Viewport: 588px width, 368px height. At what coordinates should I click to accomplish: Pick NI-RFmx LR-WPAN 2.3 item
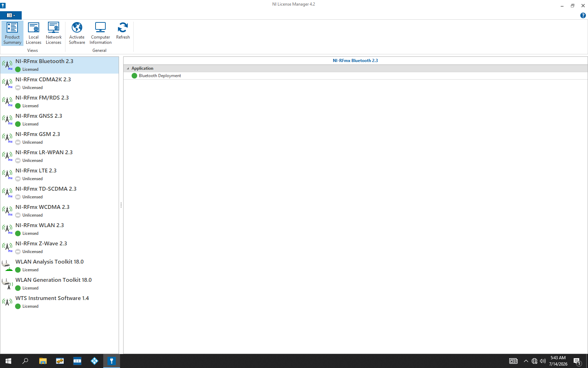click(59, 156)
